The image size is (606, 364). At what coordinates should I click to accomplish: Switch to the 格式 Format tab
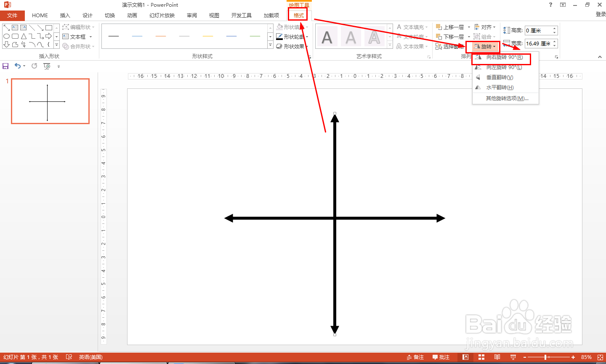pos(299,16)
